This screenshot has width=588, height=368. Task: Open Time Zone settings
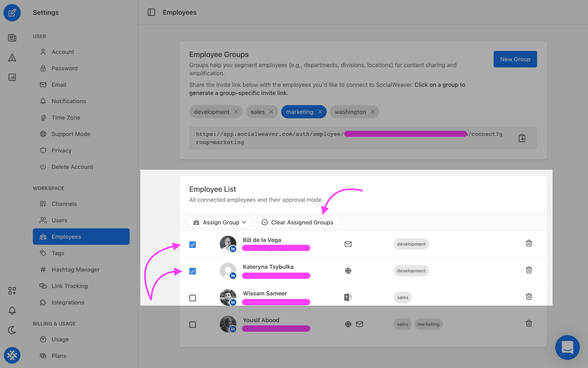(81, 118)
